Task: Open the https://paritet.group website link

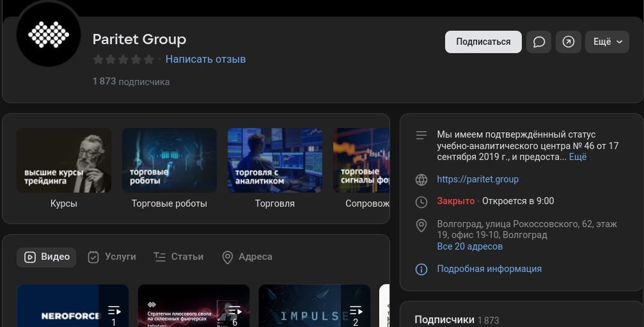Action: (x=478, y=179)
